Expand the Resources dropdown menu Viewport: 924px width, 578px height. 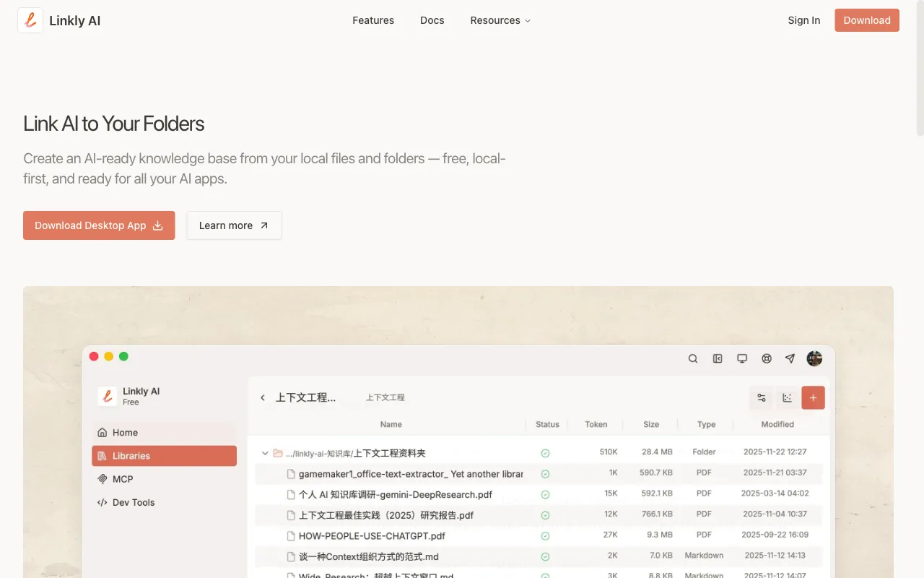coord(500,20)
